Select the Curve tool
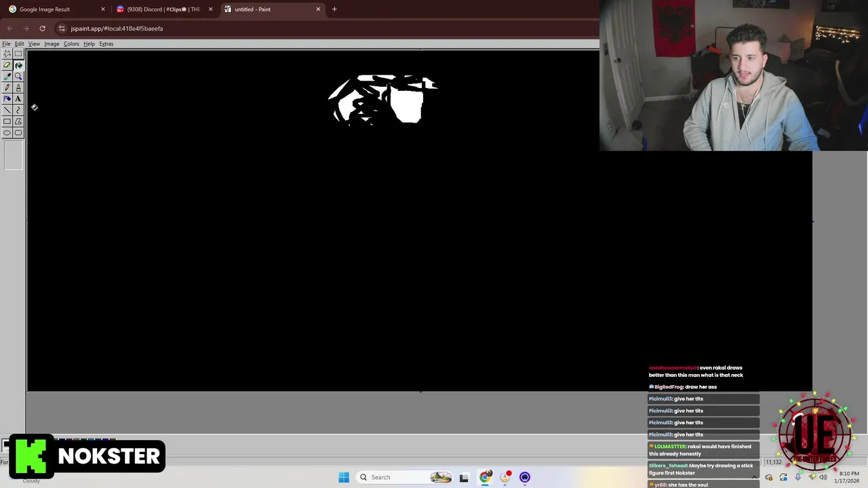The height and width of the screenshot is (488, 868). pyautogui.click(x=18, y=110)
